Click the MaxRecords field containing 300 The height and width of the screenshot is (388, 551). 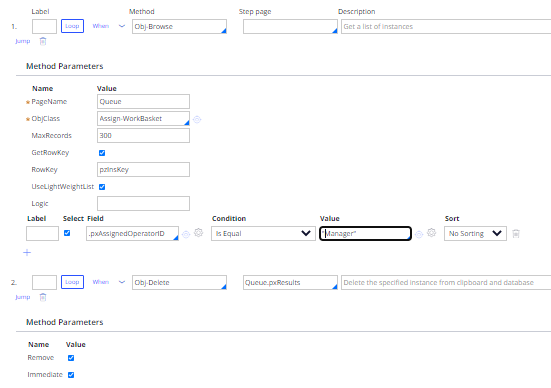pyautogui.click(x=143, y=135)
